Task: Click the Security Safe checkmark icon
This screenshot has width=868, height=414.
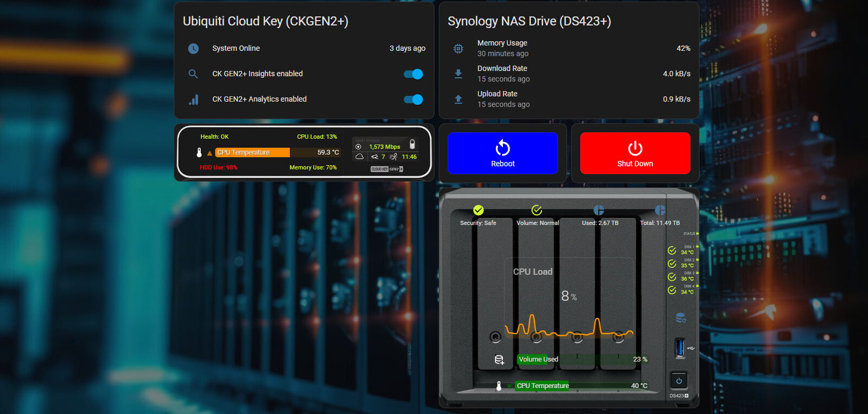Action: coord(478,210)
